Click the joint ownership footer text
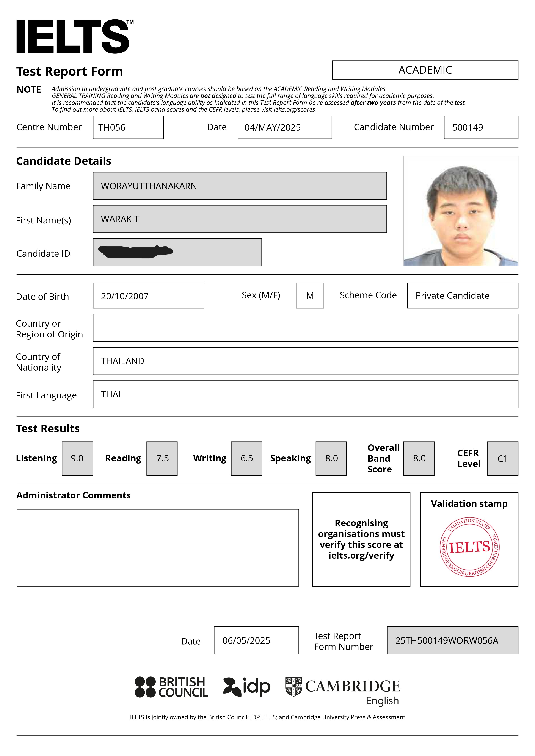This screenshot has width=535, height=756. point(267,717)
